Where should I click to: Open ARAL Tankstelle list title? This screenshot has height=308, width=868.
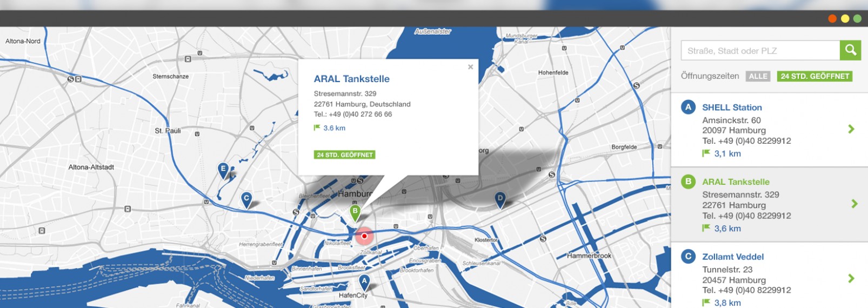coord(736,182)
